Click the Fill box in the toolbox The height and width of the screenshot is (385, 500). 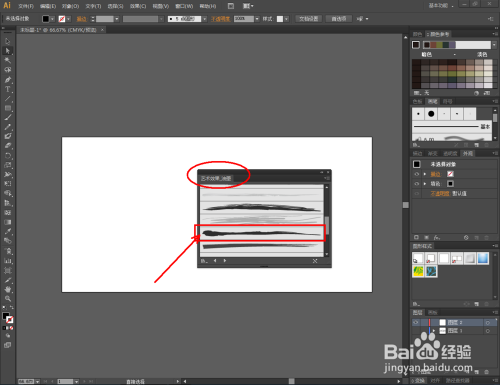6,315
